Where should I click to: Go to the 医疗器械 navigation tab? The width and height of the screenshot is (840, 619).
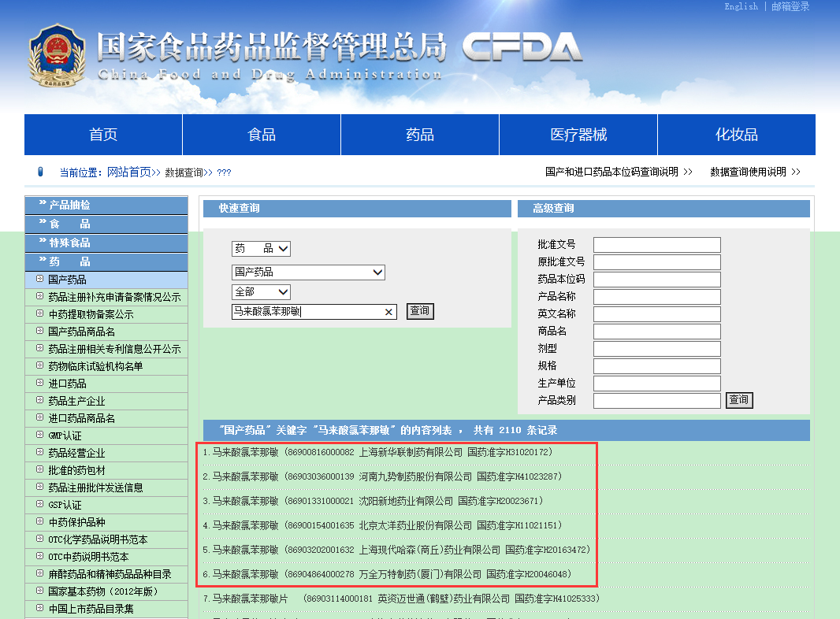[x=578, y=135]
